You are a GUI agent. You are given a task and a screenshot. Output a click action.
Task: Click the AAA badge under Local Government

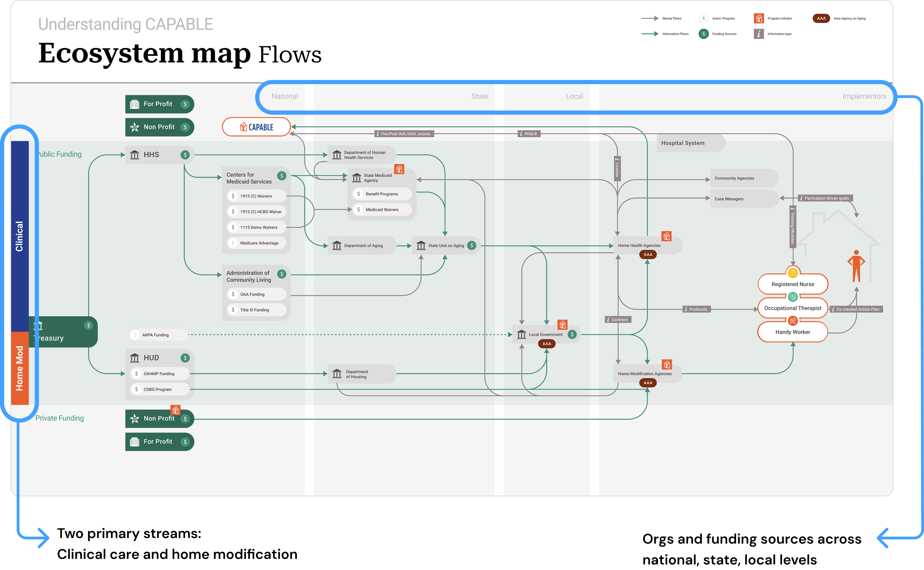[x=547, y=344]
